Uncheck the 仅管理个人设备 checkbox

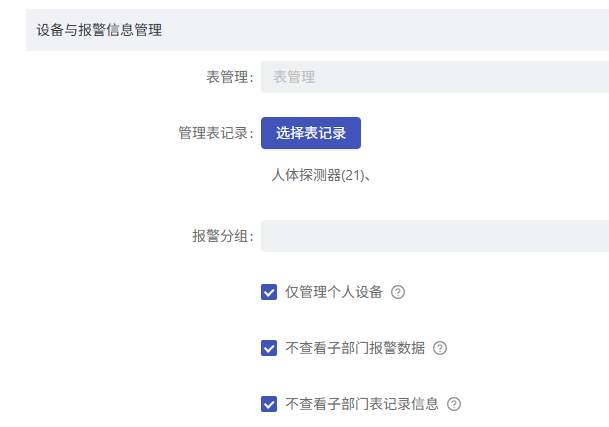click(x=269, y=292)
